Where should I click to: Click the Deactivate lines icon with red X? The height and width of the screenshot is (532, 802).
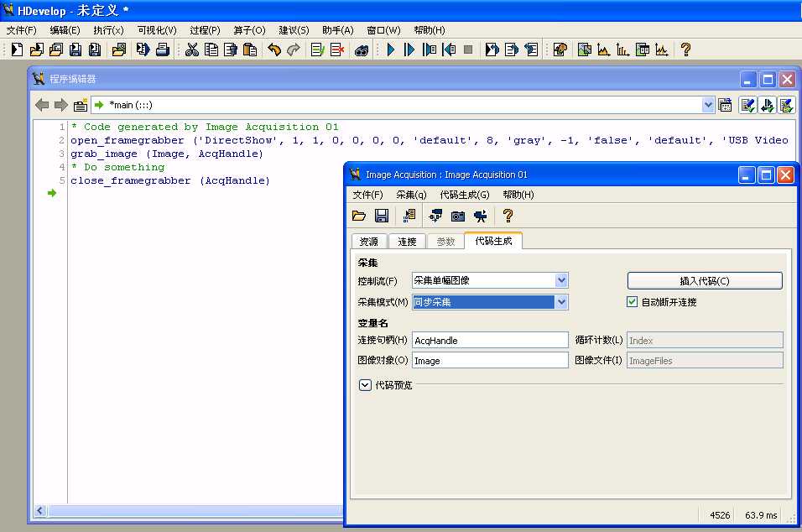(337, 50)
